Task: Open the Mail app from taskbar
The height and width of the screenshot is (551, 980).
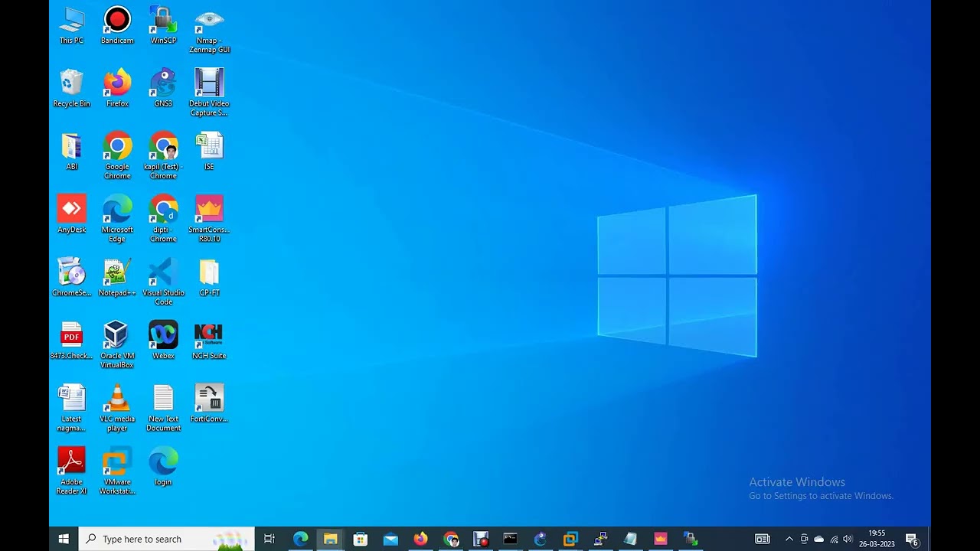Action: [x=390, y=539]
